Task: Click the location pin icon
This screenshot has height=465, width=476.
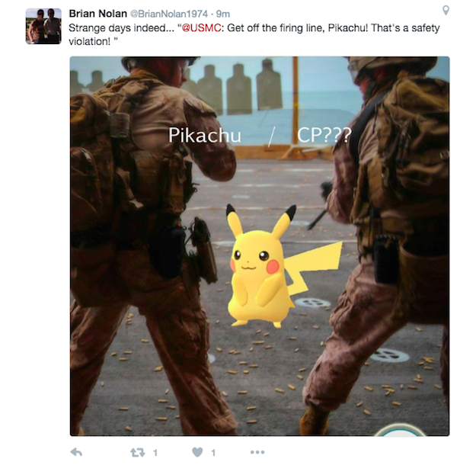Action: [x=446, y=11]
